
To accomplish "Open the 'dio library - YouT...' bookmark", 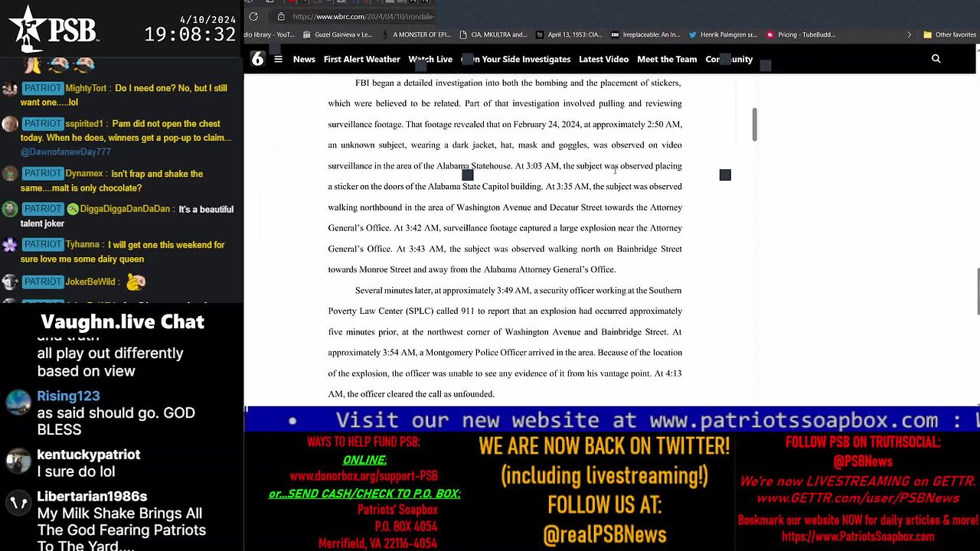I will tap(269, 34).
